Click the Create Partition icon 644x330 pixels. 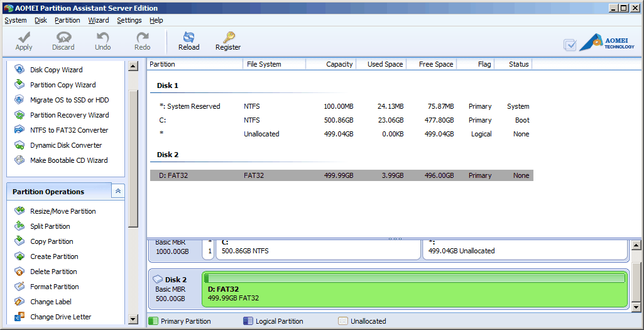[19, 256]
